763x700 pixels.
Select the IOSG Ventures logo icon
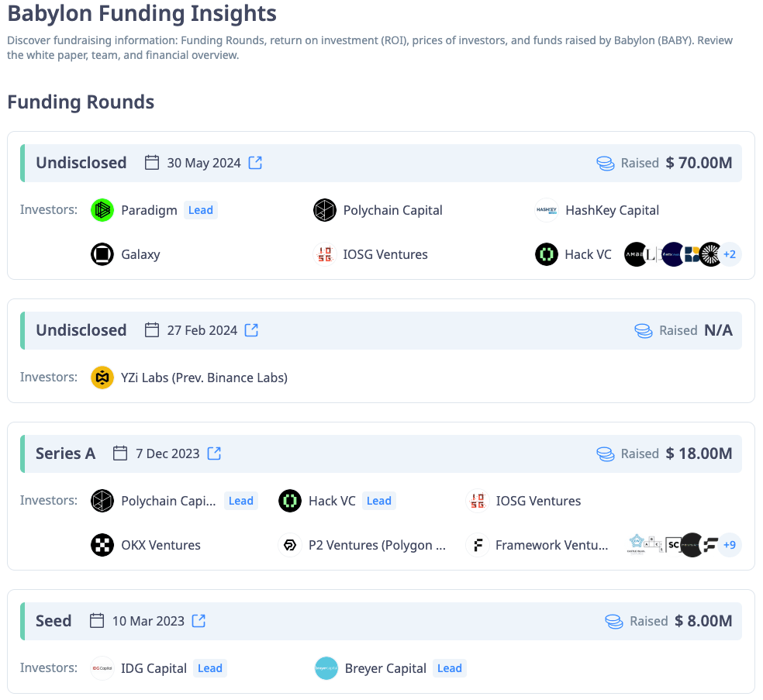click(x=325, y=253)
